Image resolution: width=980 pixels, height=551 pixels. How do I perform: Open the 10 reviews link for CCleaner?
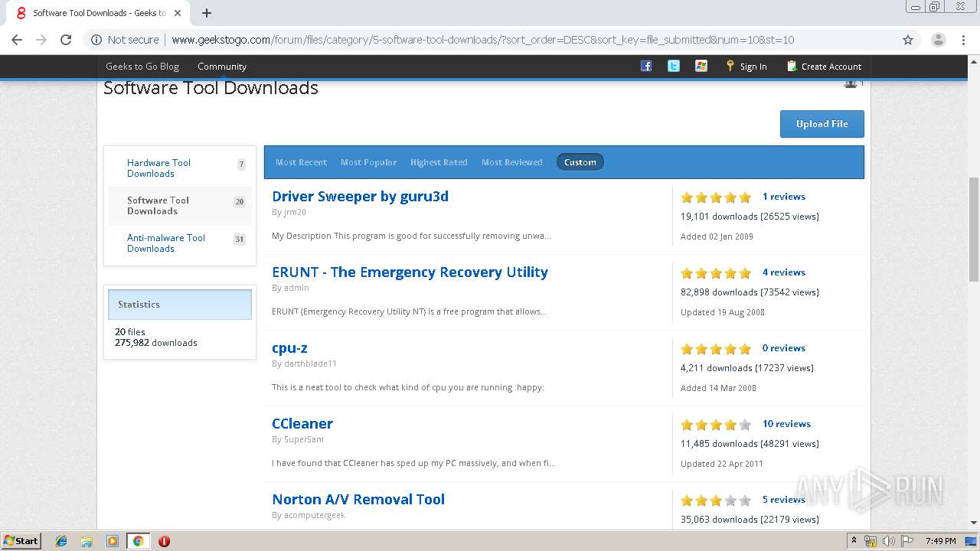coord(786,424)
